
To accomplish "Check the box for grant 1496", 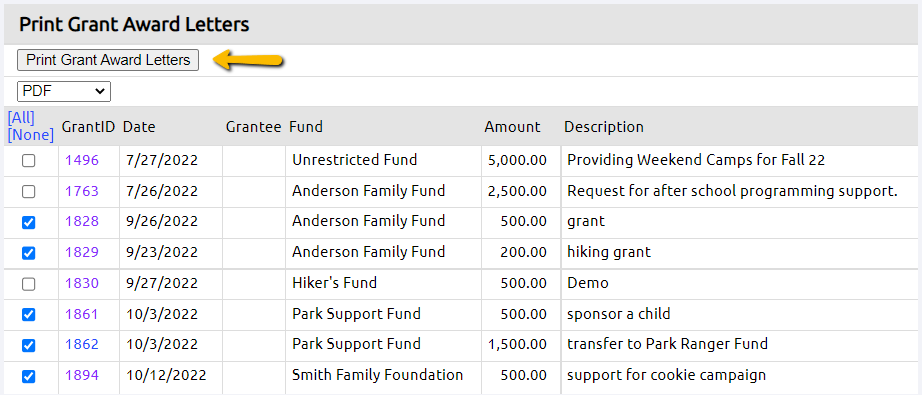I will [28, 161].
